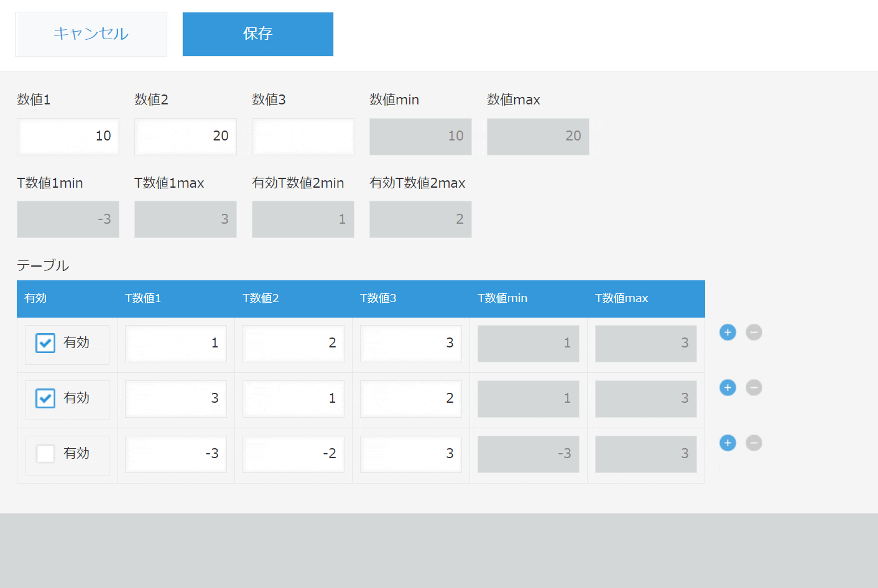Click T数値min field in the second row

tap(529, 399)
